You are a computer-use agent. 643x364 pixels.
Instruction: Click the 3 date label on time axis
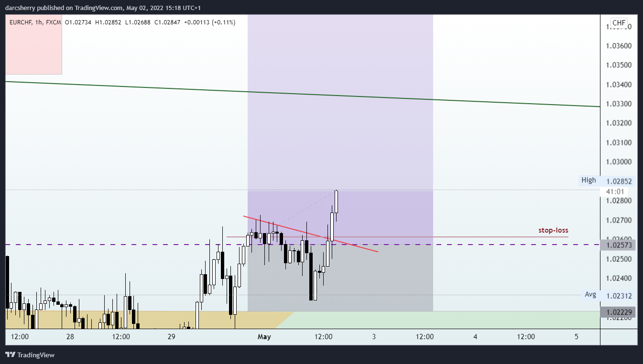374,337
